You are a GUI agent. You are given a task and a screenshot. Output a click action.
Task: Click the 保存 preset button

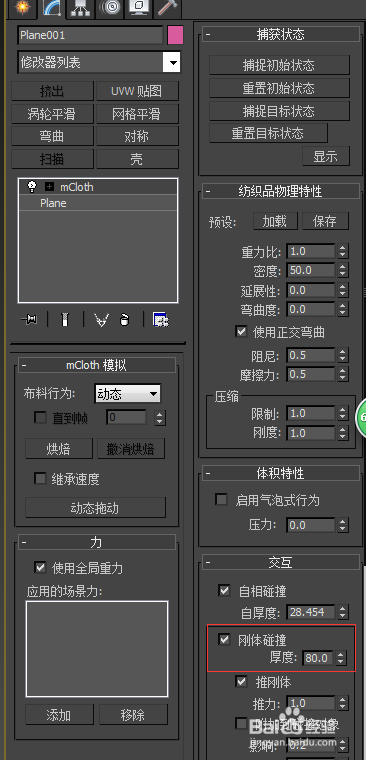[x=325, y=221]
